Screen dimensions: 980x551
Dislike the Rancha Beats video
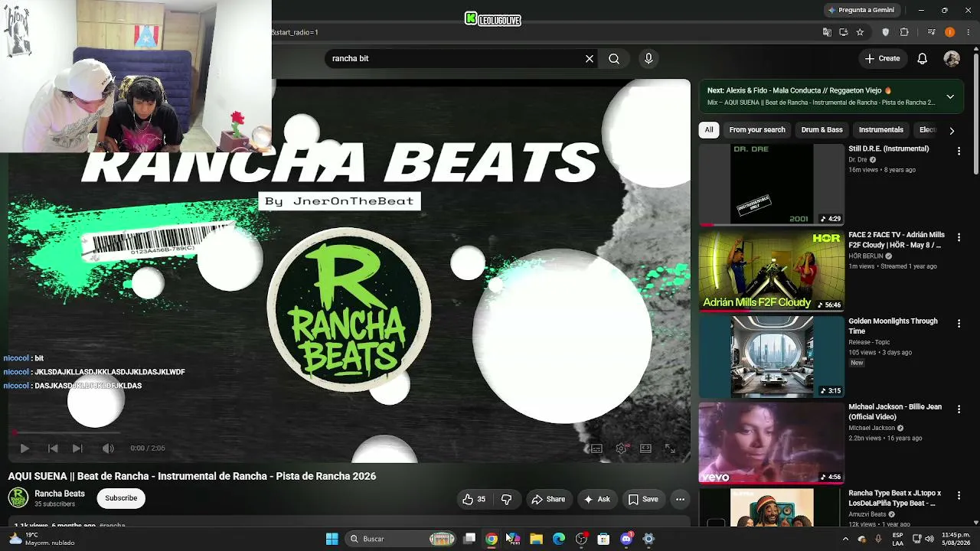click(x=506, y=500)
